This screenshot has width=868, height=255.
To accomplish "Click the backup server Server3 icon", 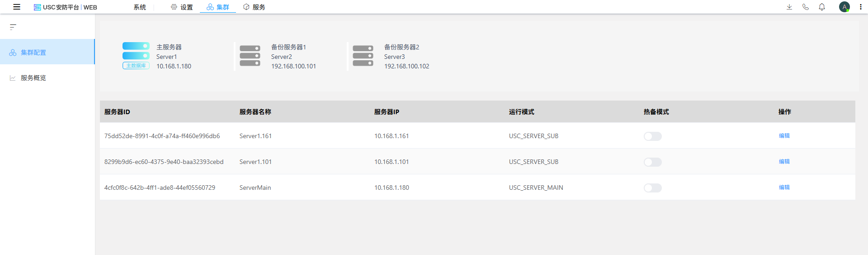I will 363,56.
